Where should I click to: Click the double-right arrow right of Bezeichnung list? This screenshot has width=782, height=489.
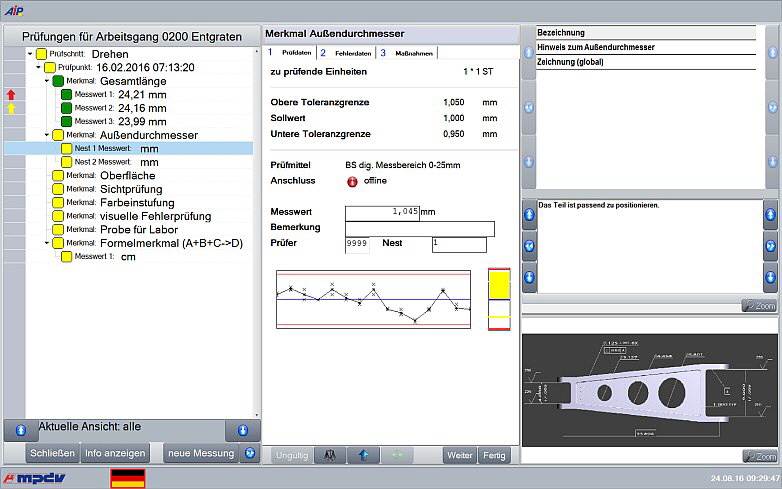(773, 107)
